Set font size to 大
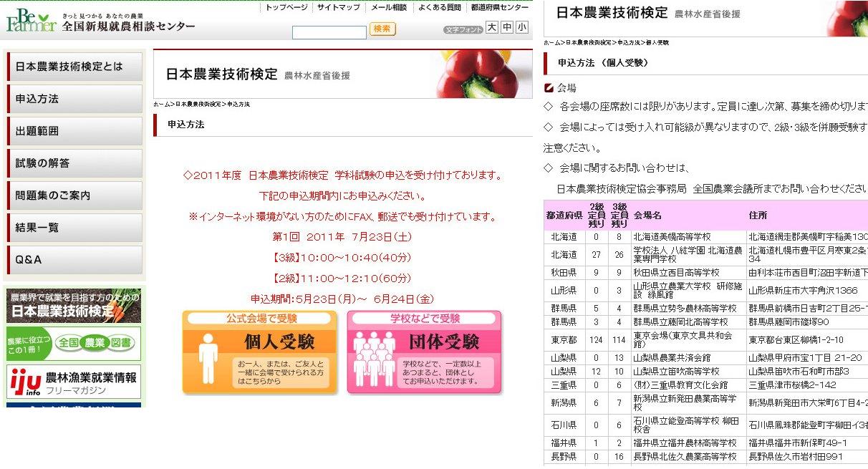868x469 pixels. pos(491,27)
